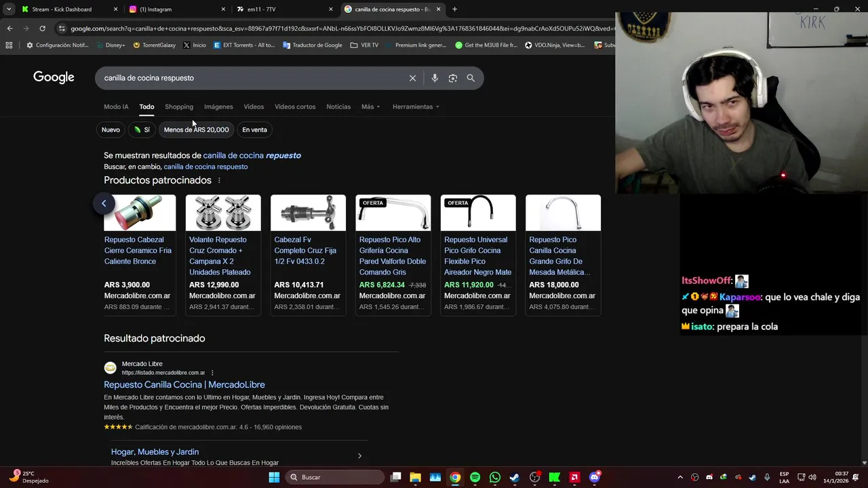The width and height of the screenshot is (868, 488).
Task: Open Repuesto Pico Alto Grifería product image
Action: 393,213
